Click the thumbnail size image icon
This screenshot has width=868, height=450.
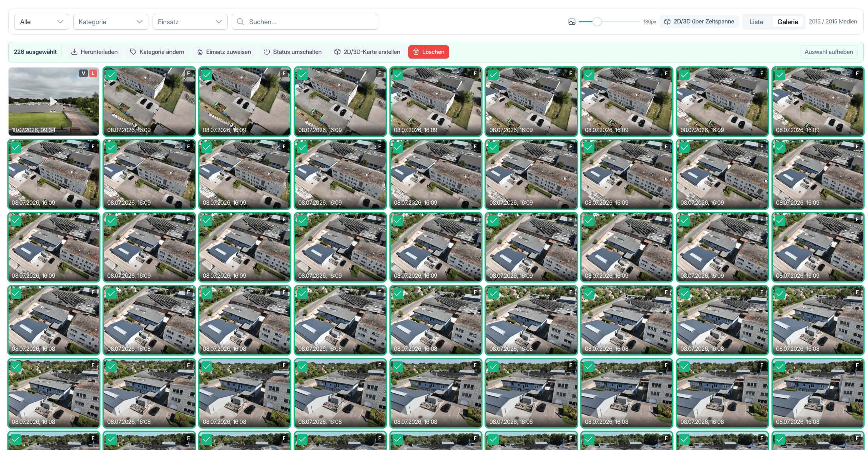[572, 22]
